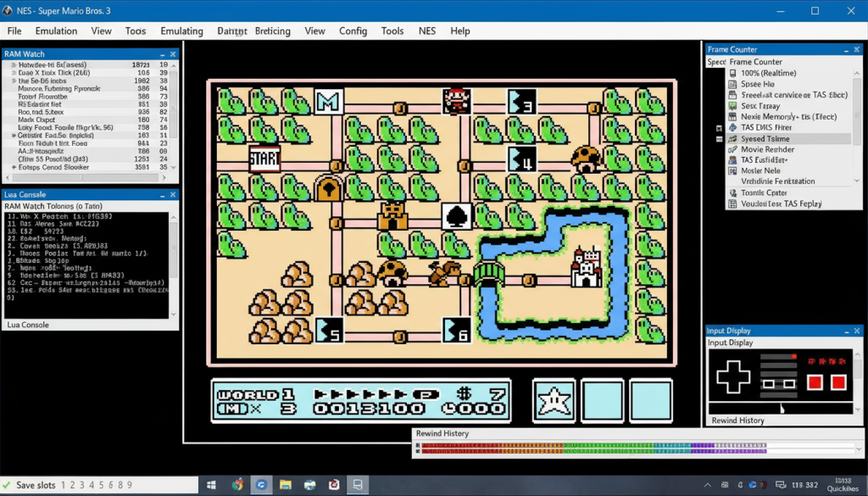This screenshot has height=496, width=868.
Task: Click the RAM Watch horizontal scrollbar
Action: (x=86, y=178)
